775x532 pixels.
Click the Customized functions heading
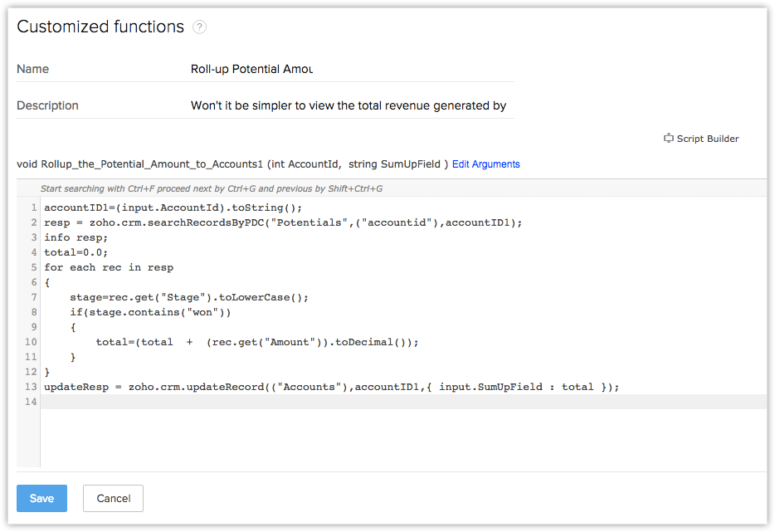(100, 27)
